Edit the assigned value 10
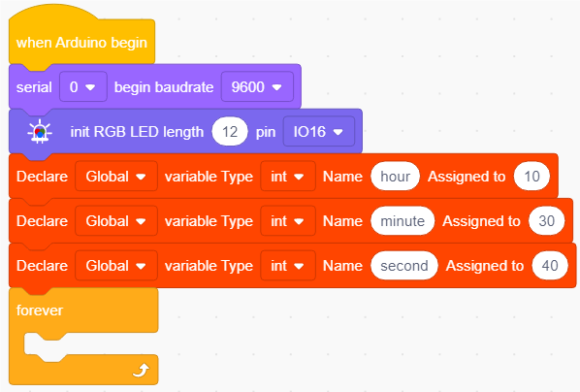580x392 pixels. [532, 177]
